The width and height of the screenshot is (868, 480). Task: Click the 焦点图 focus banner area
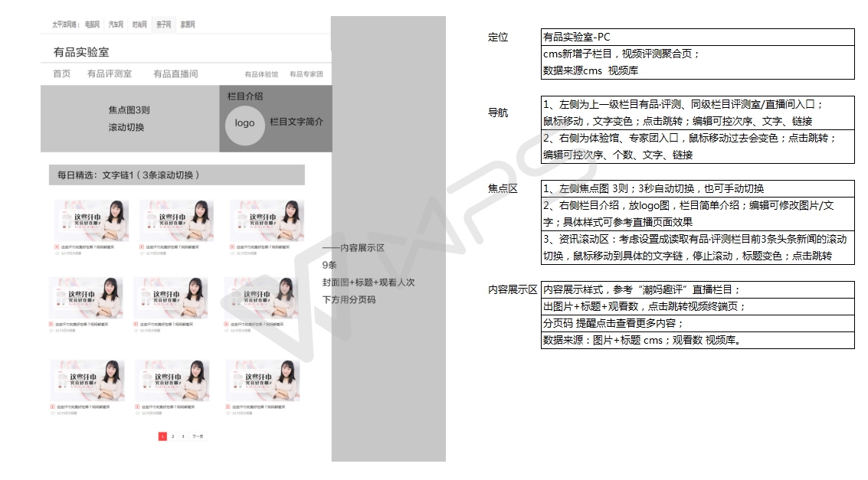[129, 119]
